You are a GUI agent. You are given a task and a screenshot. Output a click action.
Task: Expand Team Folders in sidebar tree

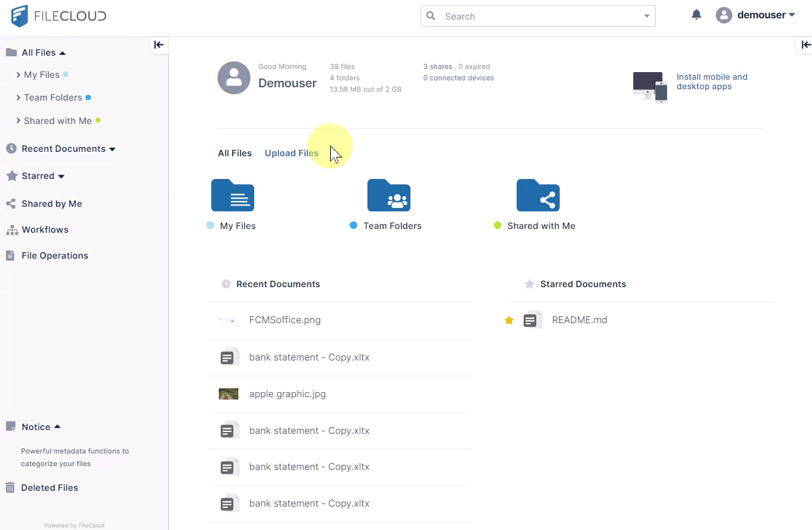coord(18,97)
